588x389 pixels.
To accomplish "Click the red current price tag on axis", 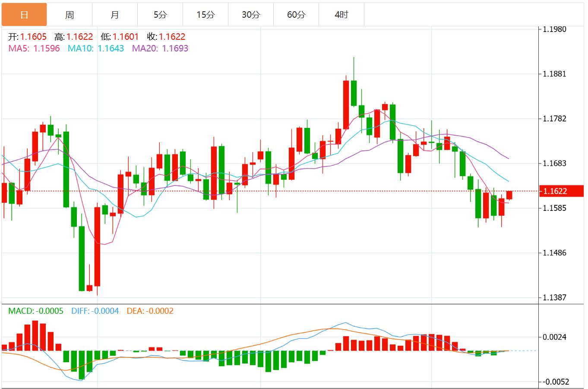I will (x=561, y=191).
